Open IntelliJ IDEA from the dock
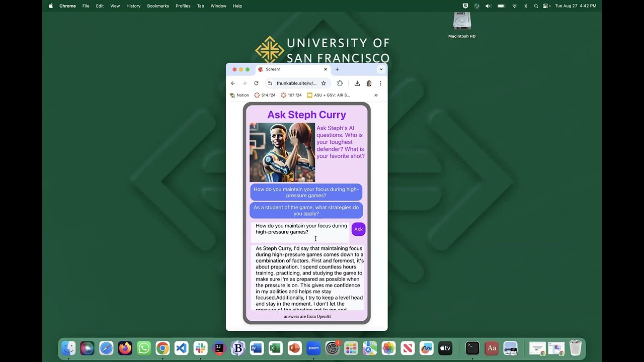This screenshot has height=362, width=644. 219,348
